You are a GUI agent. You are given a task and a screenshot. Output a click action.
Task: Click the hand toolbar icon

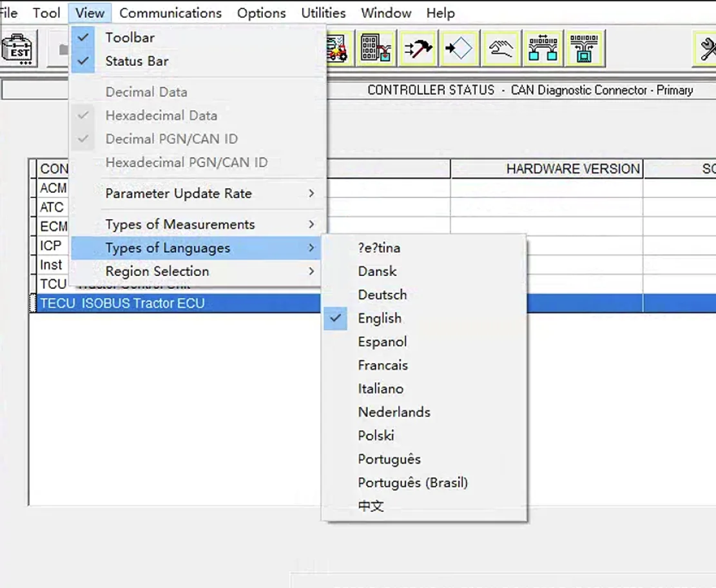tap(501, 48)
